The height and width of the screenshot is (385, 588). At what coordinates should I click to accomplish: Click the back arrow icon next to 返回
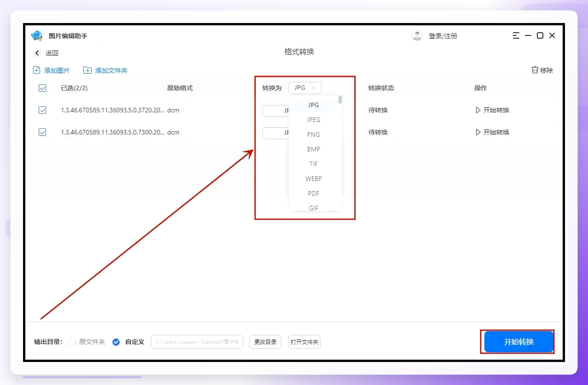37,53
